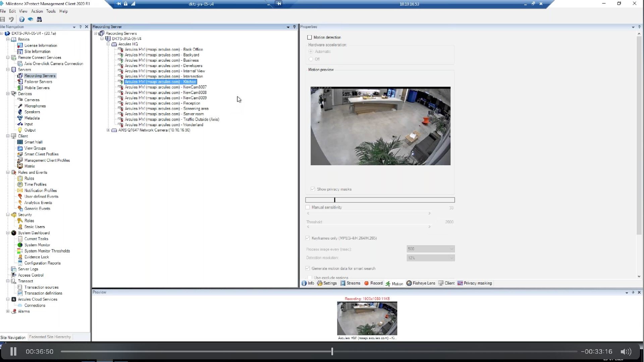The height and width of the screenshot is (362, 644).
Task: Click the binoculars search toolbar icon
Action: pyautogui.click(x=39, y=19)
